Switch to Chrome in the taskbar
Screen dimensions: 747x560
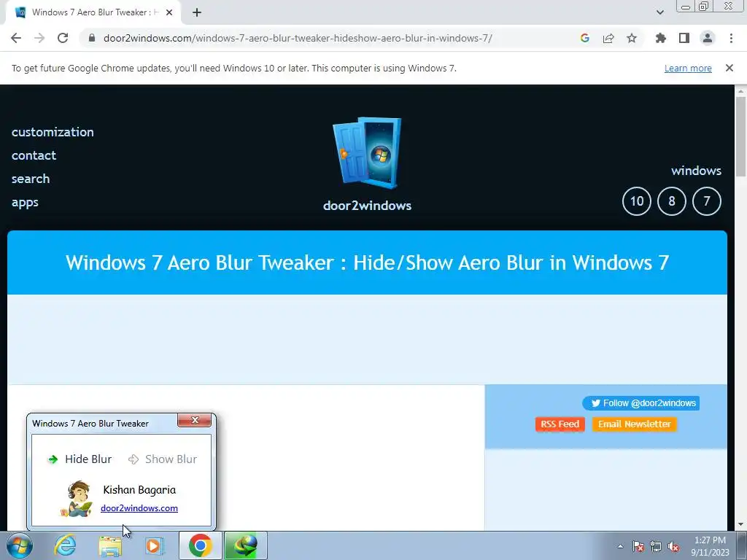201,545
